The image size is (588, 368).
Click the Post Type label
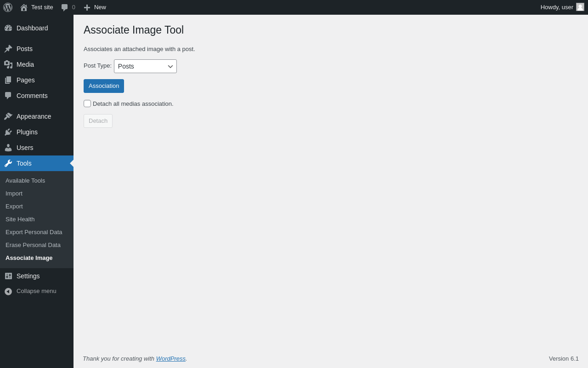click(97, 66)
